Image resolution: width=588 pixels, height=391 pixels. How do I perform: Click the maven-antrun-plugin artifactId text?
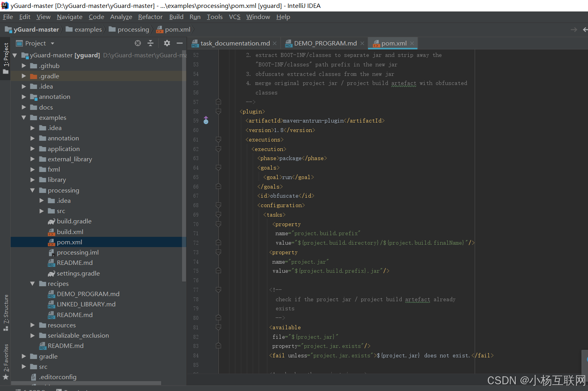point(313,121)
